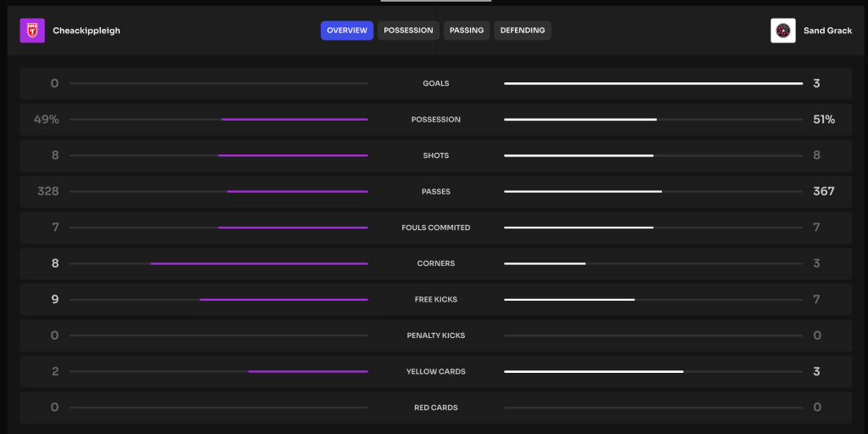Open the Defending stats tab
Screen dimensions: 868x434
coord(523,31)
